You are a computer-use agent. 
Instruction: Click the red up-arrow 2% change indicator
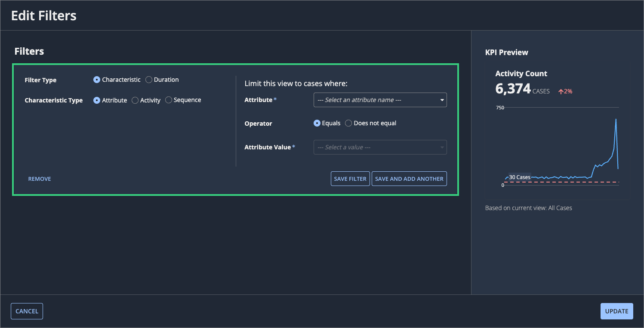pyautogui.click(x=565, y=91)
